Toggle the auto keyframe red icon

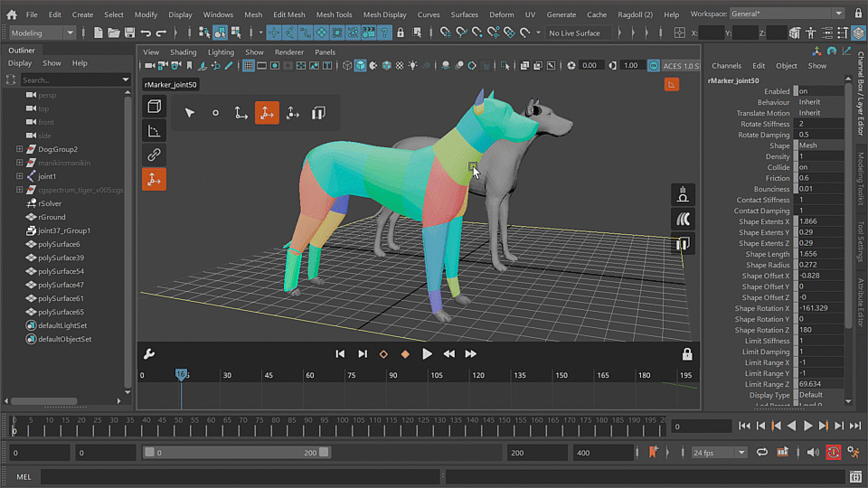[833, 453]
